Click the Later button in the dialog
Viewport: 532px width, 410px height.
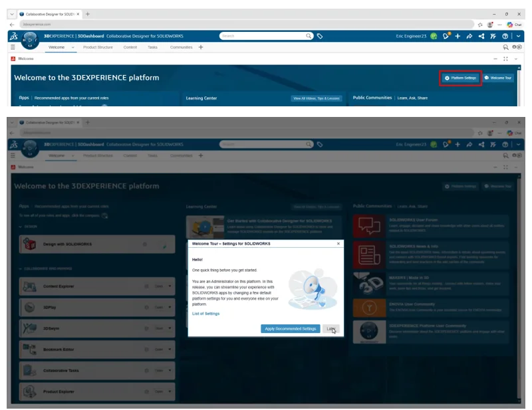click(331, 329)
